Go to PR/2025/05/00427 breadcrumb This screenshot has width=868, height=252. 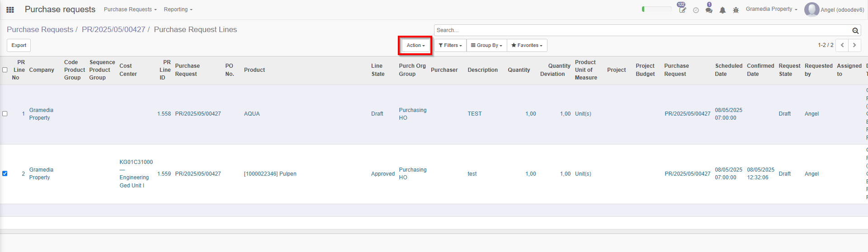(x=113, y=29)
